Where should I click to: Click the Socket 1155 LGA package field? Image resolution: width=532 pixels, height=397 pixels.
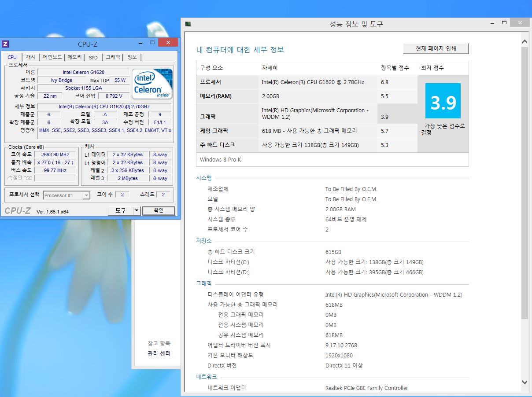point(84,88)
